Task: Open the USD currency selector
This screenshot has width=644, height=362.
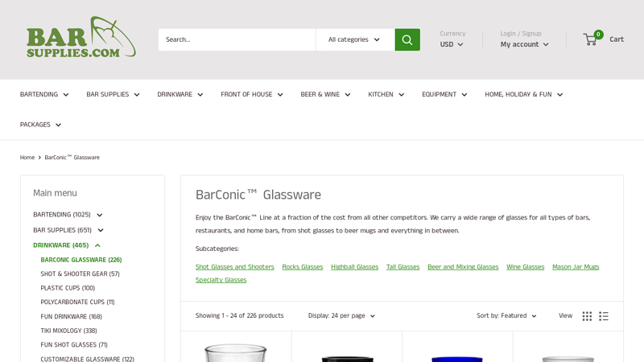Action: click(x=452, y=44)
